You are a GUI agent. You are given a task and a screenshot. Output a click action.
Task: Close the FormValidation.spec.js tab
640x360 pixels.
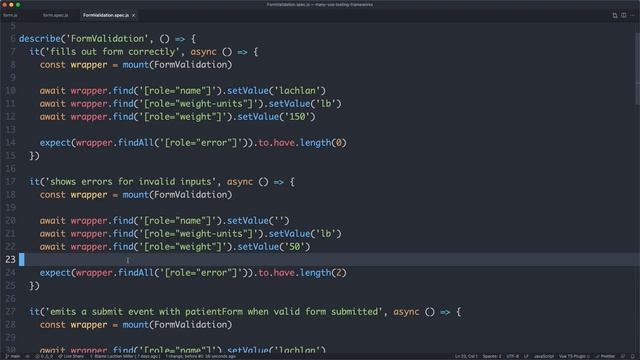tap(133, 16)
